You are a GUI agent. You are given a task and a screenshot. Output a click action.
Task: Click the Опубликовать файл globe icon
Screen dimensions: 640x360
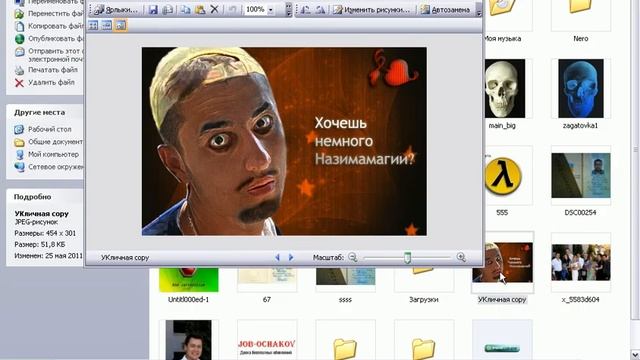click(19, 39)
